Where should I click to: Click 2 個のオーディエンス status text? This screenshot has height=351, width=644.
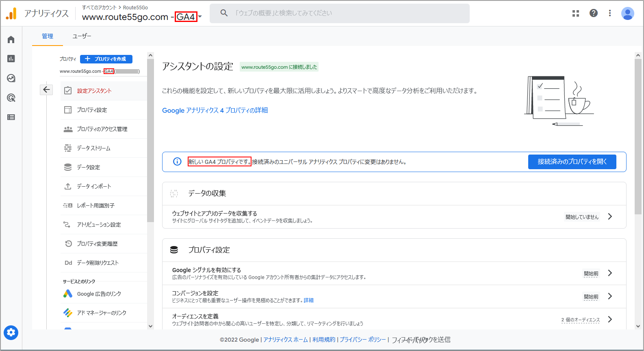coord(581,320)
